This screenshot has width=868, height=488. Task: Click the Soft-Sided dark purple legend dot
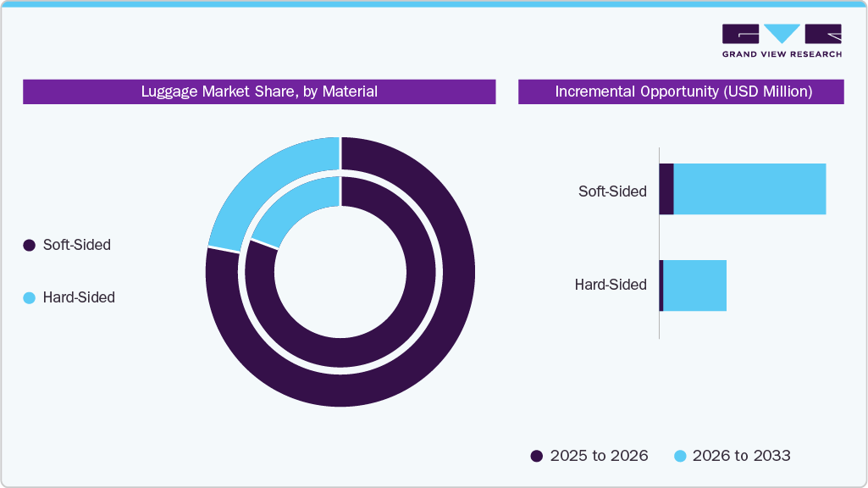coord(30,245)
